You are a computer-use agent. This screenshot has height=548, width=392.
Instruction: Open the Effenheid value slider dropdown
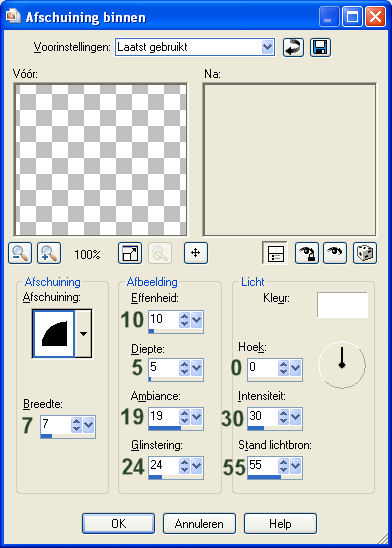click(x=196, y=319)
